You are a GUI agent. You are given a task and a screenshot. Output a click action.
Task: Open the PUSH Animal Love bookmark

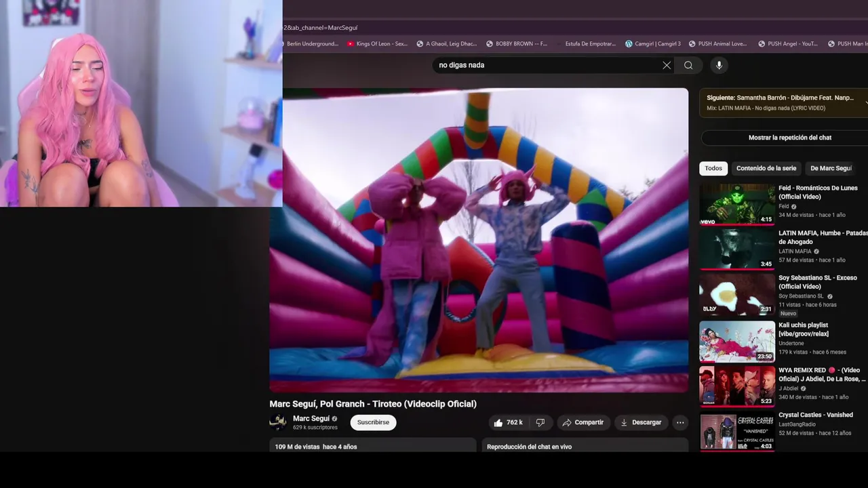pyautogui.click(x=717, y=44)
